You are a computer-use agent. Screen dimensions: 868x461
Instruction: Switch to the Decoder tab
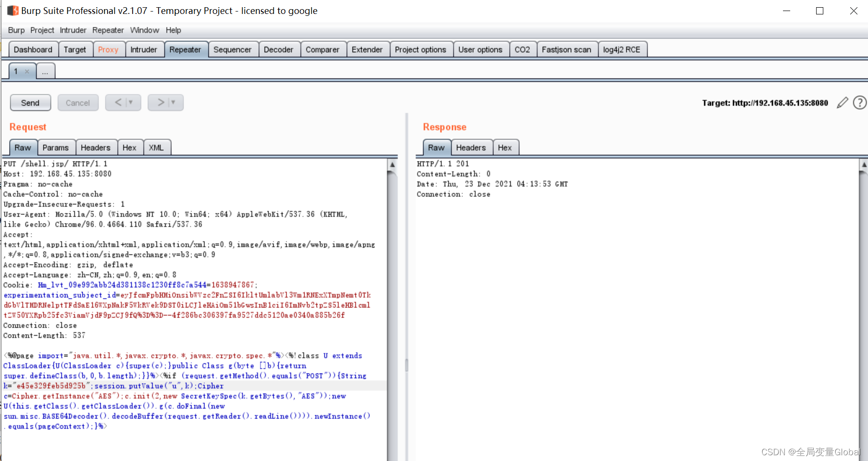pos(279,50)
